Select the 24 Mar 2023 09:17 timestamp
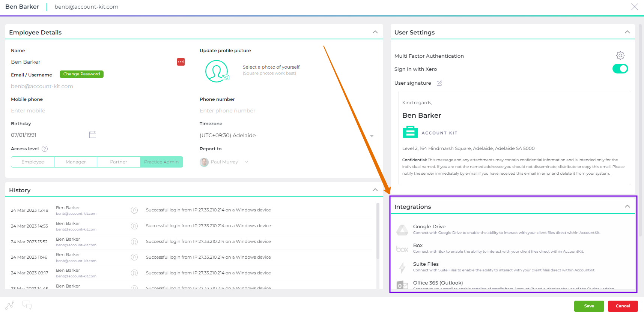Viewport: 644px width, 313px height. coord(30,273)
